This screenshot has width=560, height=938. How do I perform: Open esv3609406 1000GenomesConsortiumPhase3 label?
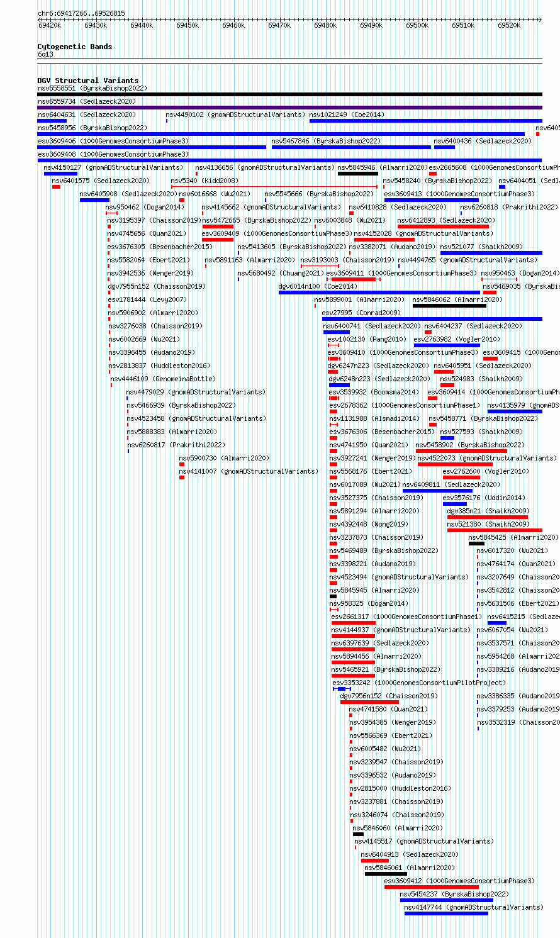[x=113, y=142]
